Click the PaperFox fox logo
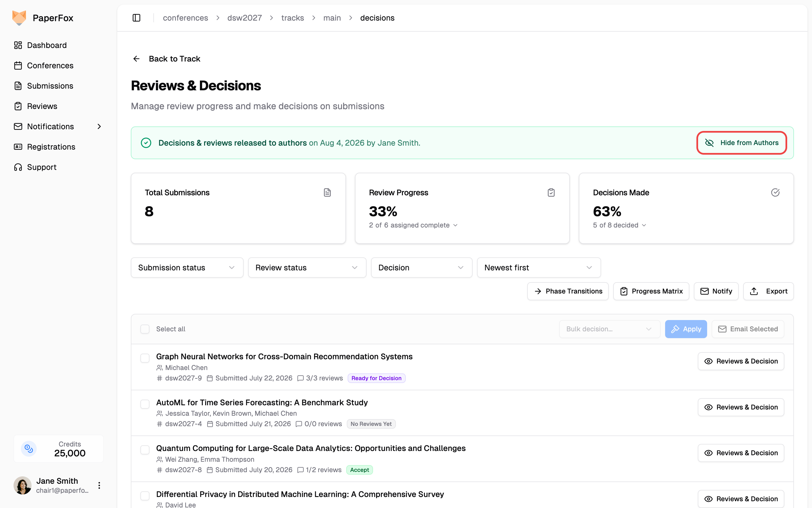This screenshot has width=812, height=508. (x=19, y=17)
